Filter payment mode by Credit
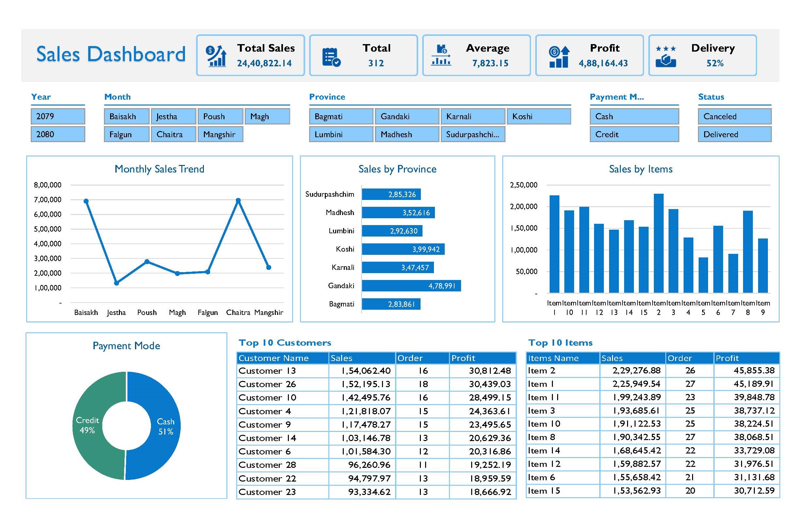 pos(634,134)
